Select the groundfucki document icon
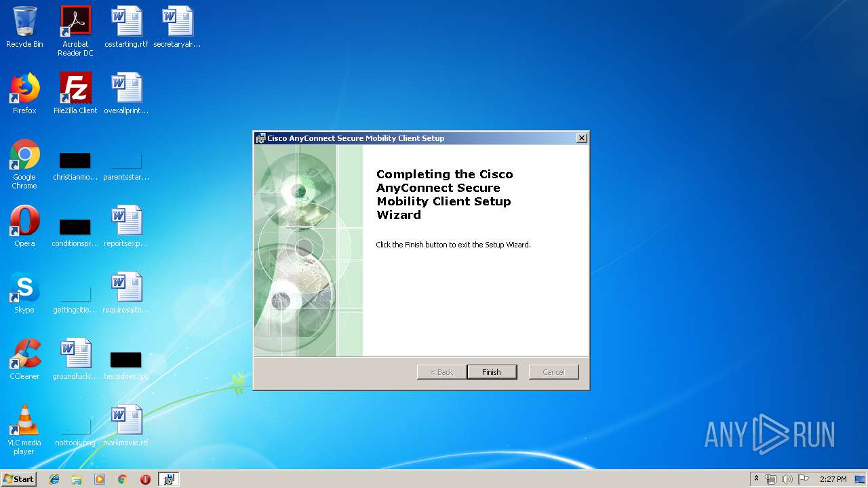Viewport: 868px width, 488px height. 75,359
